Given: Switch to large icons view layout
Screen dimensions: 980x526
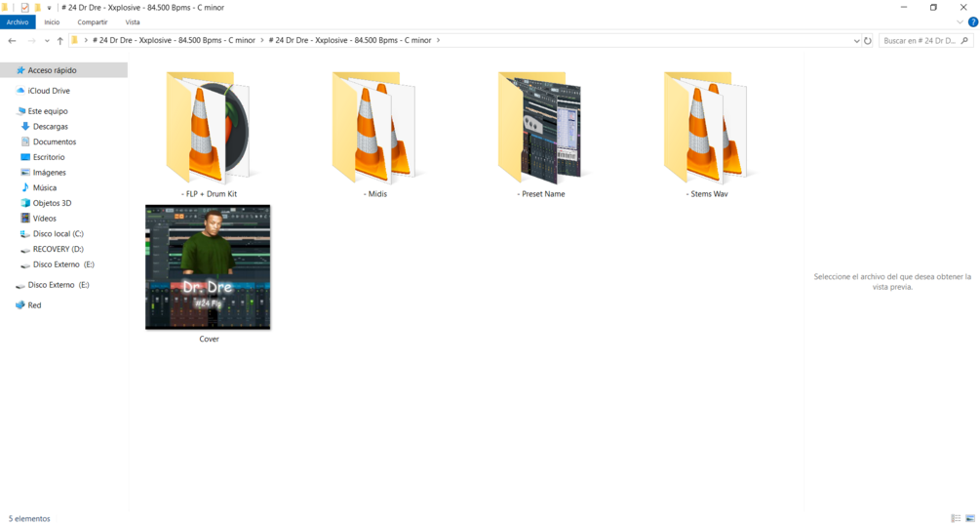Looking at the screenshot, I should click(x=970, y=518).
